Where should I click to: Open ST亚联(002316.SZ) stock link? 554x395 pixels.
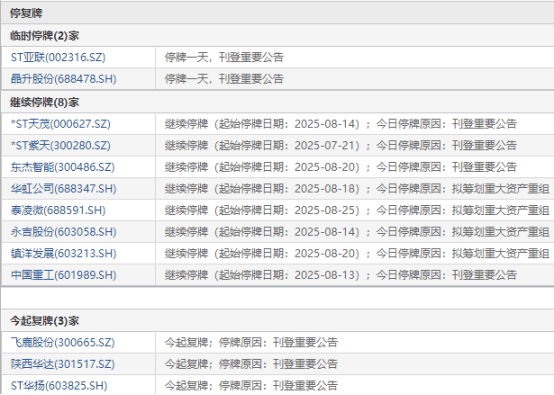(x=58, y=57)
